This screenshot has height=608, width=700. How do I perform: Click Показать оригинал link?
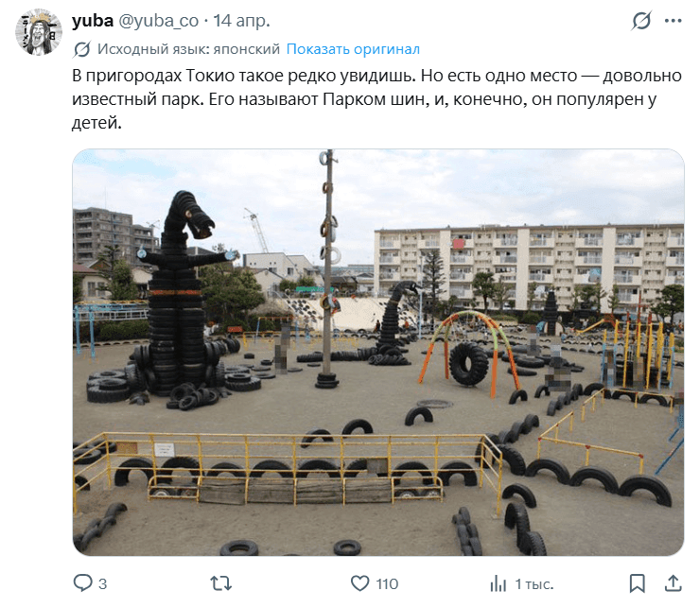[353, 48]
